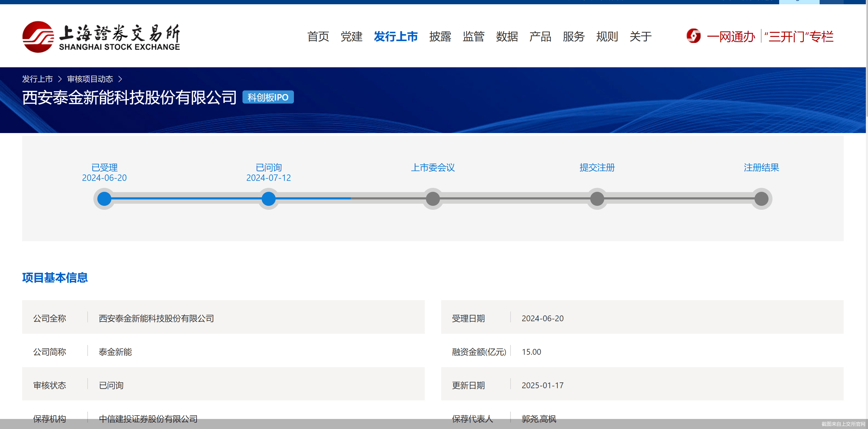Click the Shanghai Stock Exchange logo
868x429 pixels.
click(x=101, y=37)
